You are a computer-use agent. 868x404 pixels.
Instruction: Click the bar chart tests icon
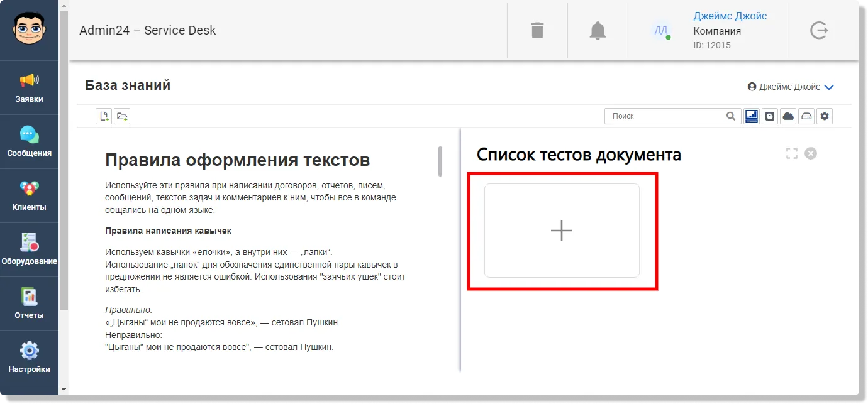[752, 116]
